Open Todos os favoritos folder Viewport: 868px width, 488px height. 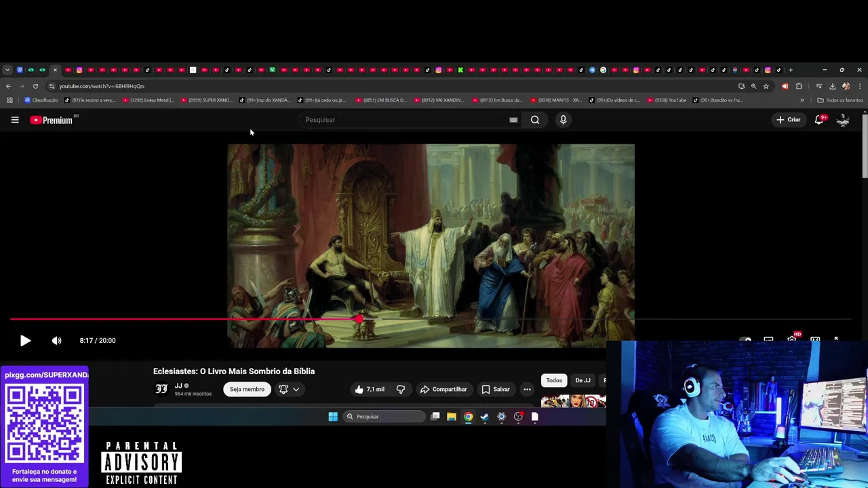click(840, 100)
